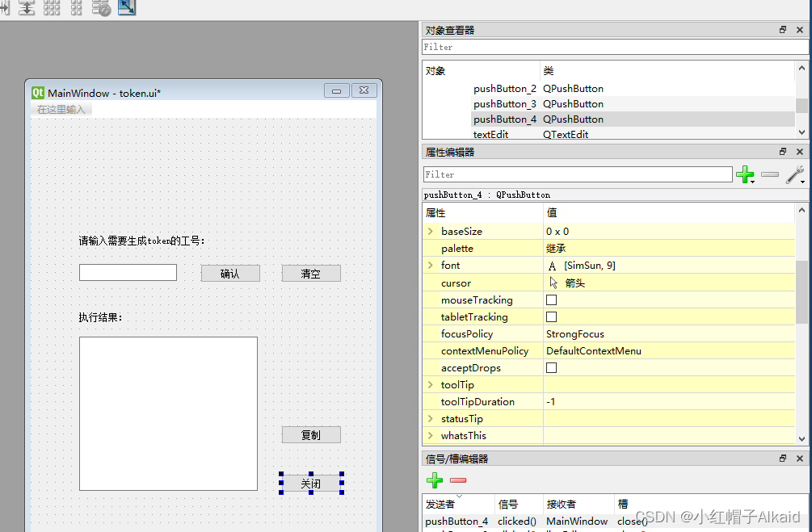Toggle the acceptDrops checkbox
This screenshot has width=812, height=532.
[552, 368]
